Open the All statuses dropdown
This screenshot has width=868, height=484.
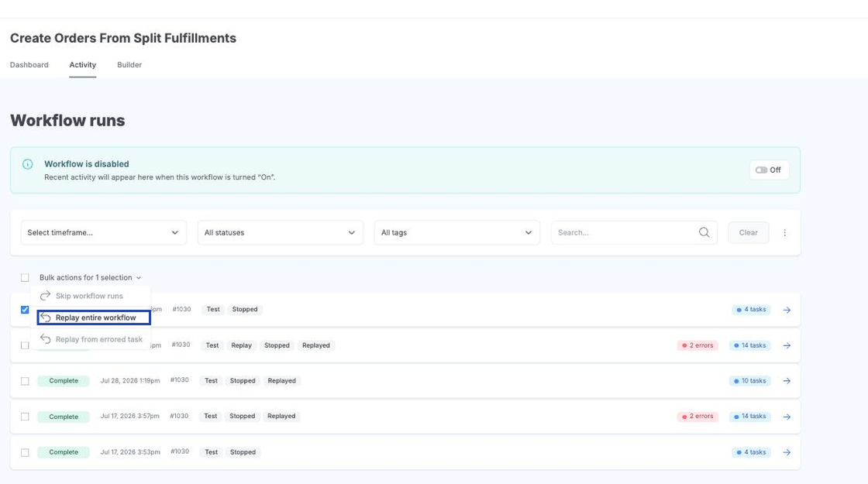click(280, 232)
